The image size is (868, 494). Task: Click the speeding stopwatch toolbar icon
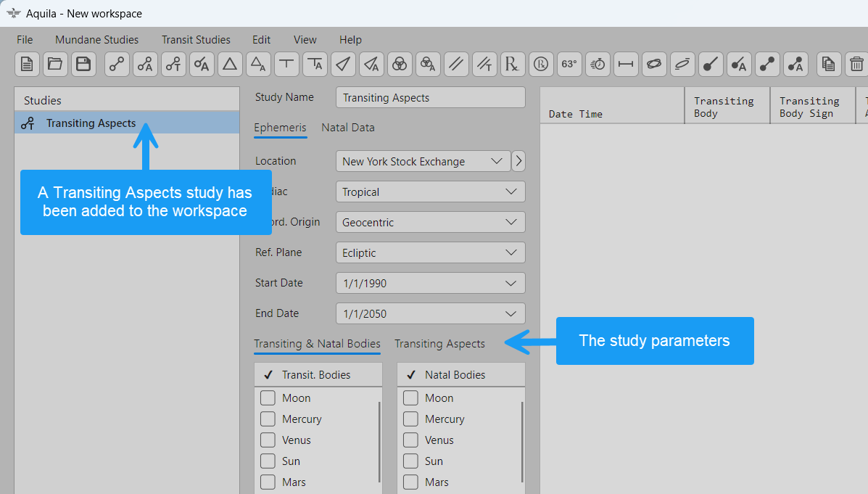(x=598, y=65)
